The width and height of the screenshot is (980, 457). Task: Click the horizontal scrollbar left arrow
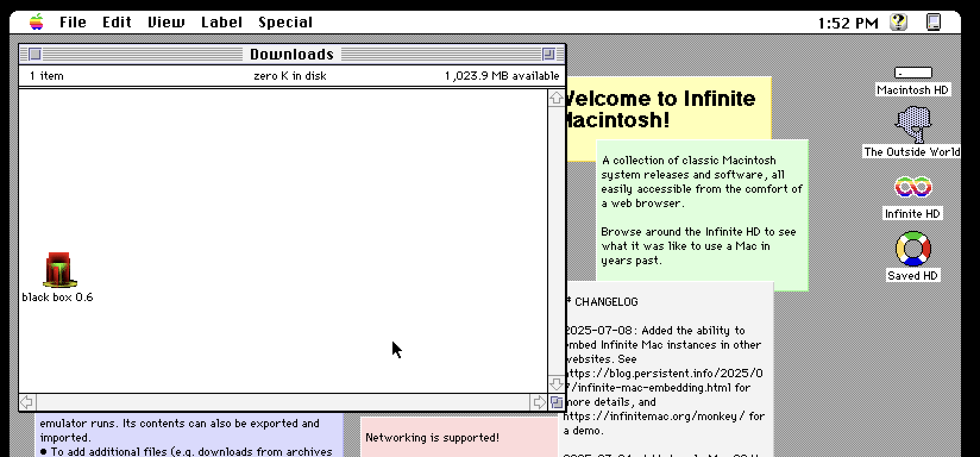(27, 402)
